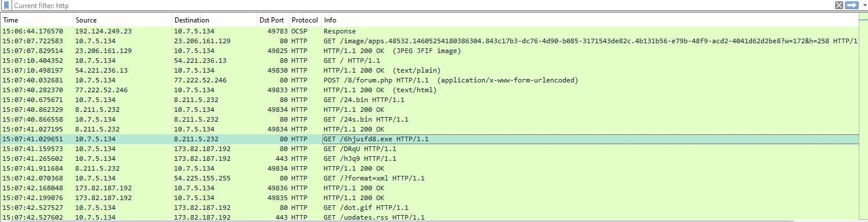This screenshot has height=222, width=868.
Task: Click destination IP 77.222.52.246
Action: (x=200, y=80)
